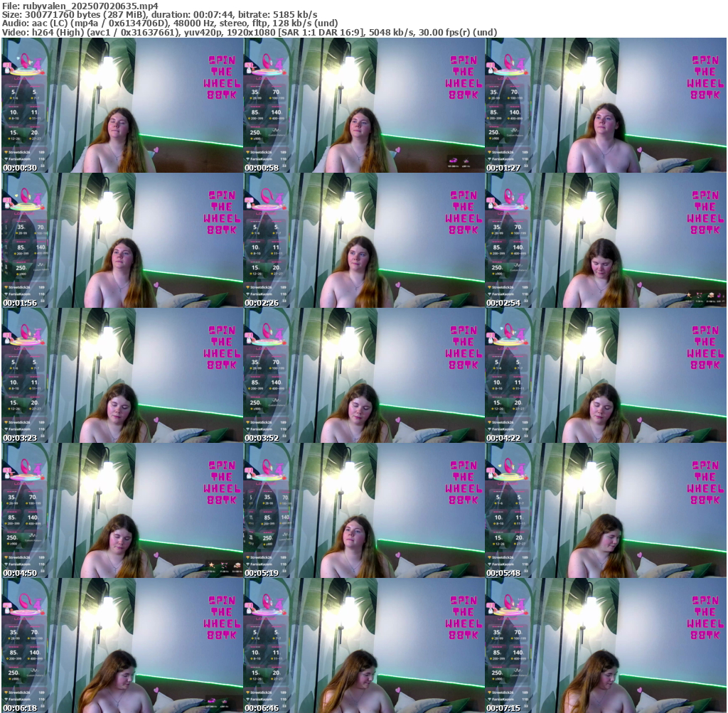Image resolution: width=728 pixels, height=713 pixels.
Task: Choose the 00:01:56 video frame
Action: (x=122, y=240)
